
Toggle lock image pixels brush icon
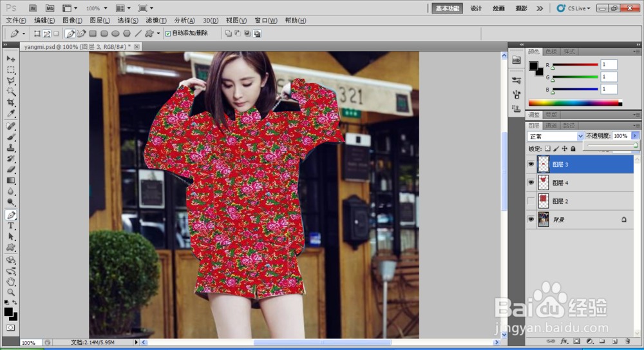(556, 148)
